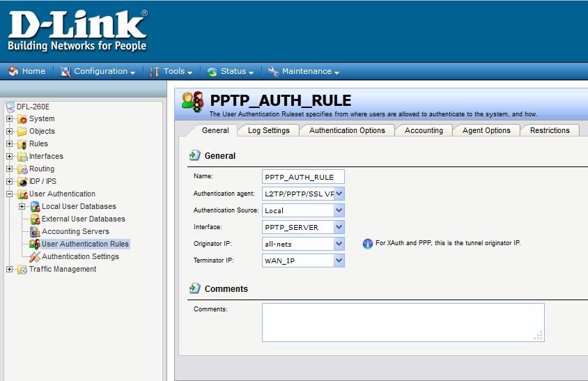Image resolution: width=588 pixels, height=381 pixels.
Task: Select Authentication Settings in the tree
Action: (80, 256)
